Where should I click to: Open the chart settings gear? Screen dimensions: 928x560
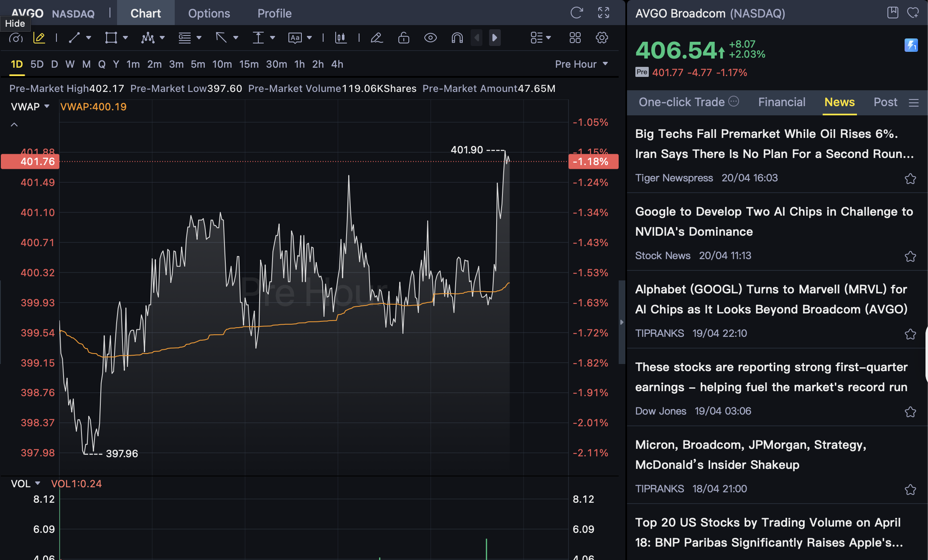tap(602, 38)
